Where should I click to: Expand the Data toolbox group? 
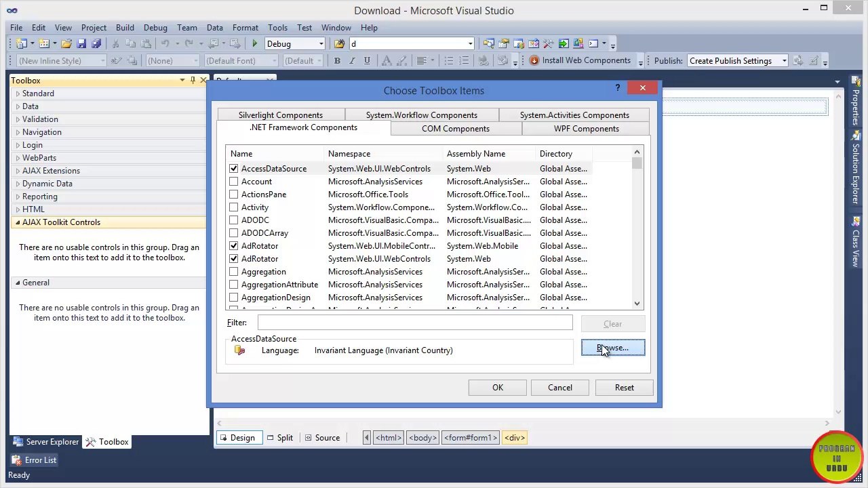18,106
